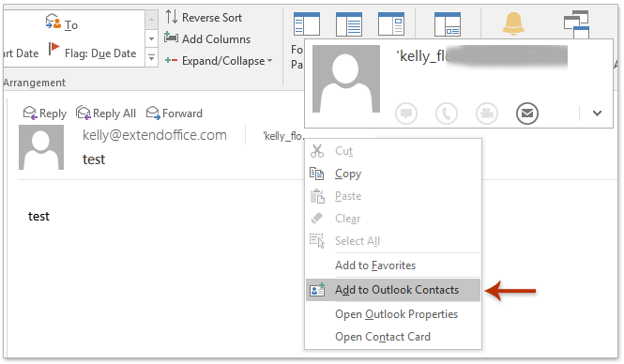Click the sender avatar in reading pane

pyautogui.click(x=41, y=147)
